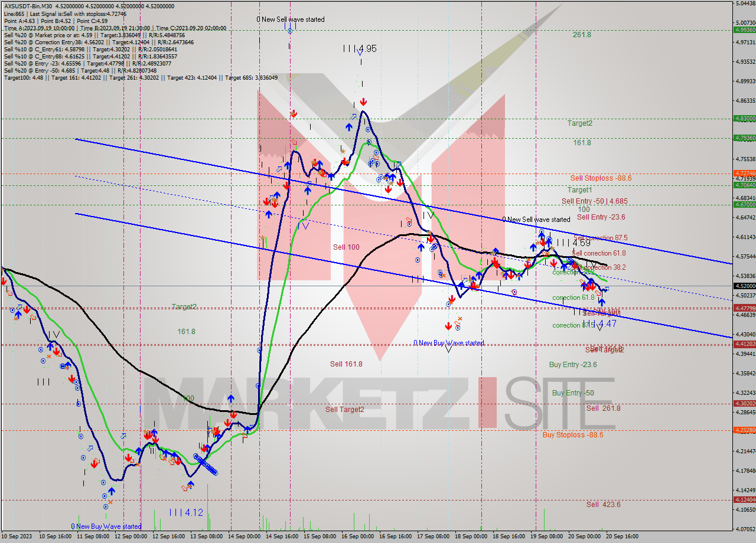This screenshot has height=543, width=756.
Task: Click the 'Sell 423.6' label
Action: click(x=604, y=505)
